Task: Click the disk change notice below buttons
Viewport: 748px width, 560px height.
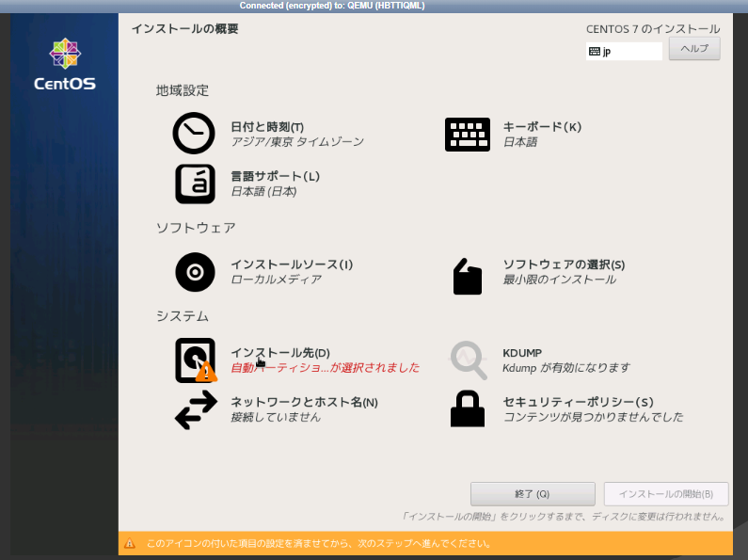Action: pyautogui.click(x=565, y=516)
